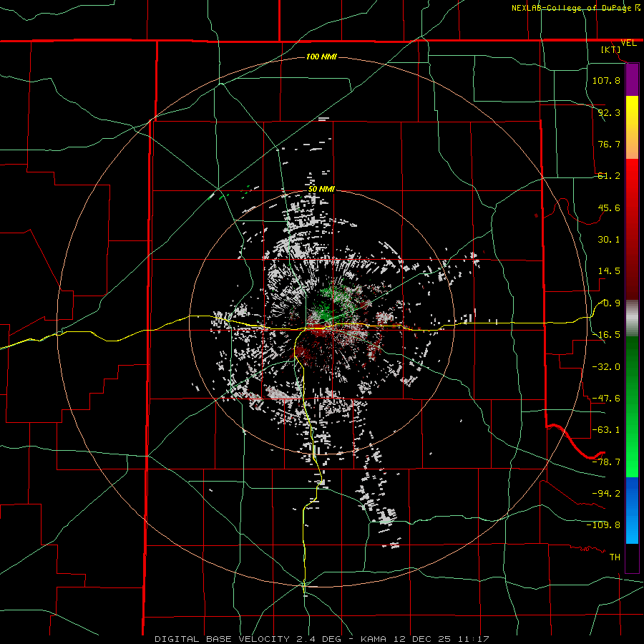Click the -94.2 legend value
The height and width of the screenshot is (644, 644).
click(x=606, y=493)
